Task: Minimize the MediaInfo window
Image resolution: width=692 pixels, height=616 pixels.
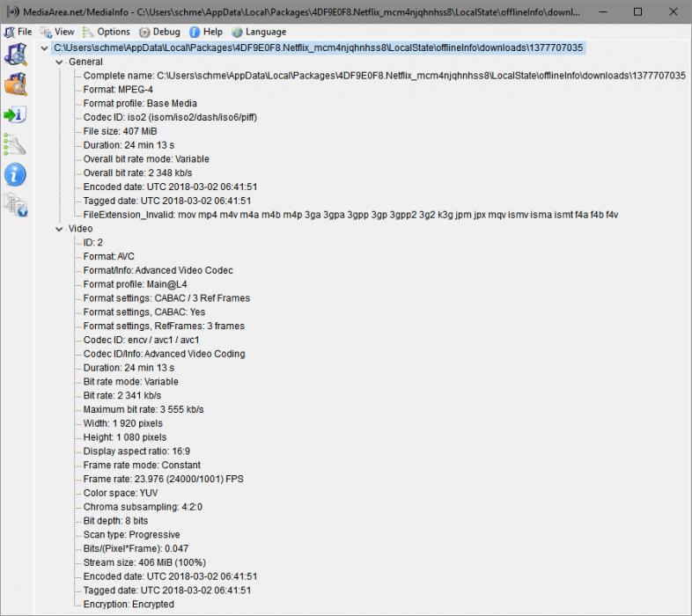Action: tap(603, 11)
